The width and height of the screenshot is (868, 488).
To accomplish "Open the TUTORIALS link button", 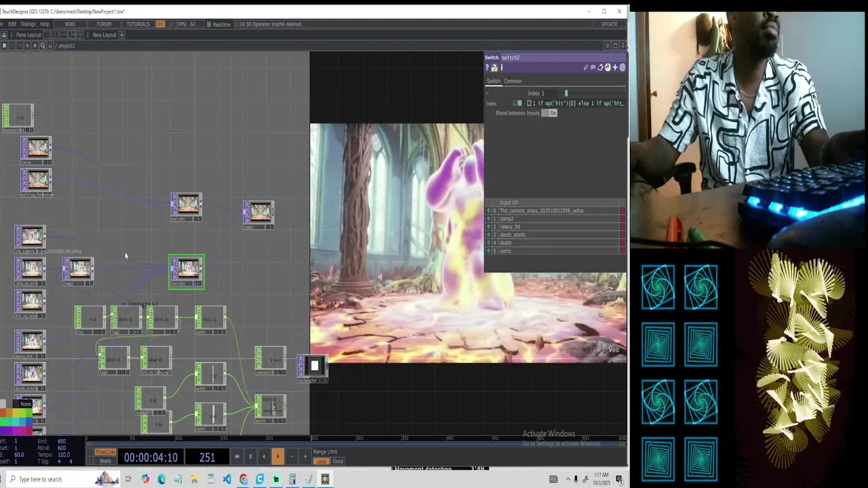I will point(138,24).
